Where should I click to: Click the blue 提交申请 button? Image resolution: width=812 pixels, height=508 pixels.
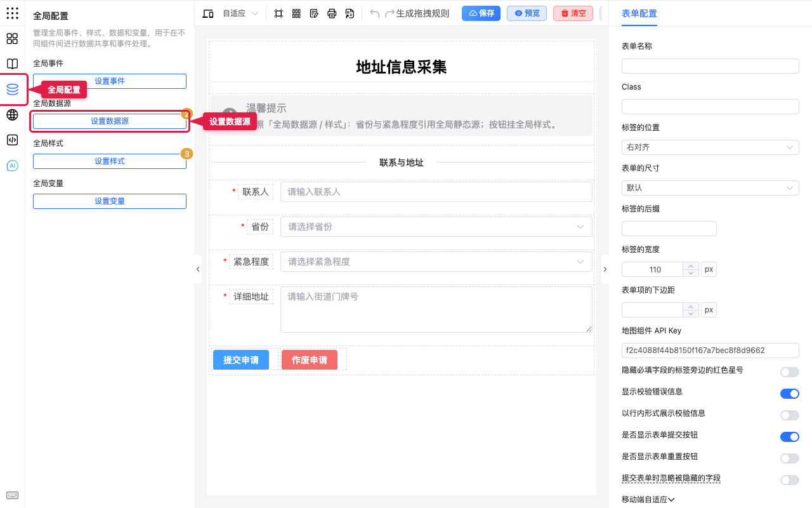tap(241, 360)
